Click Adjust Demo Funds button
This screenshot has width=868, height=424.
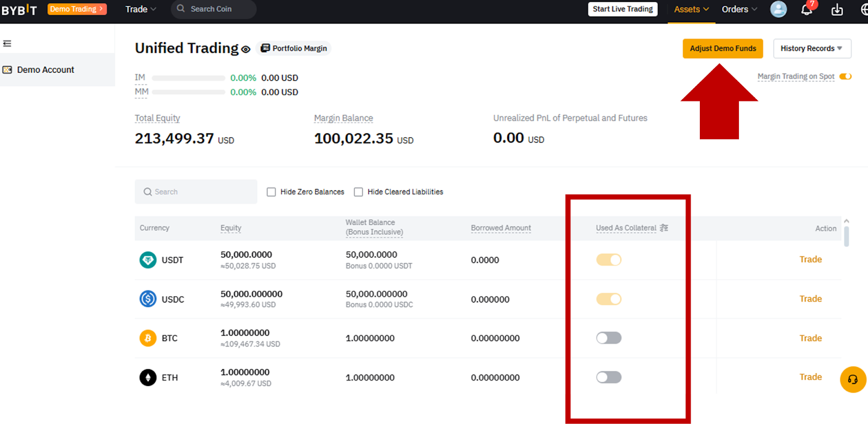click(x=723, y=48)
